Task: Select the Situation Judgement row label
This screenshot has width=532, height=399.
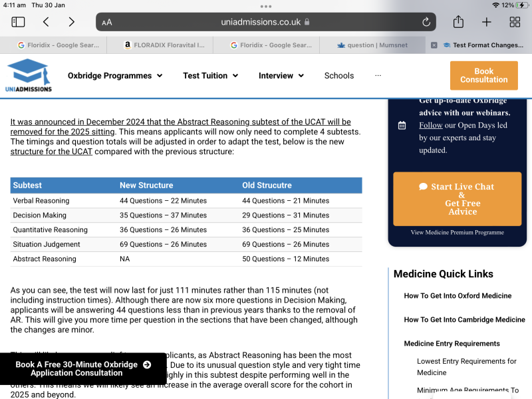Action: pos(47,245)
